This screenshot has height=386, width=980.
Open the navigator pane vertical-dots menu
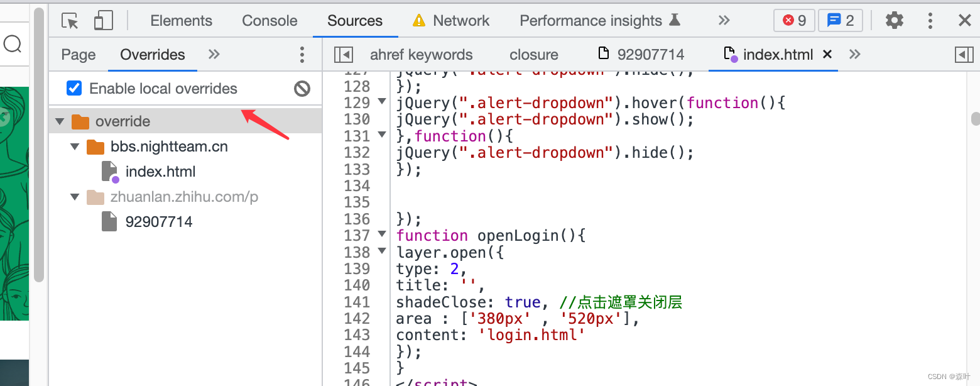302,55
